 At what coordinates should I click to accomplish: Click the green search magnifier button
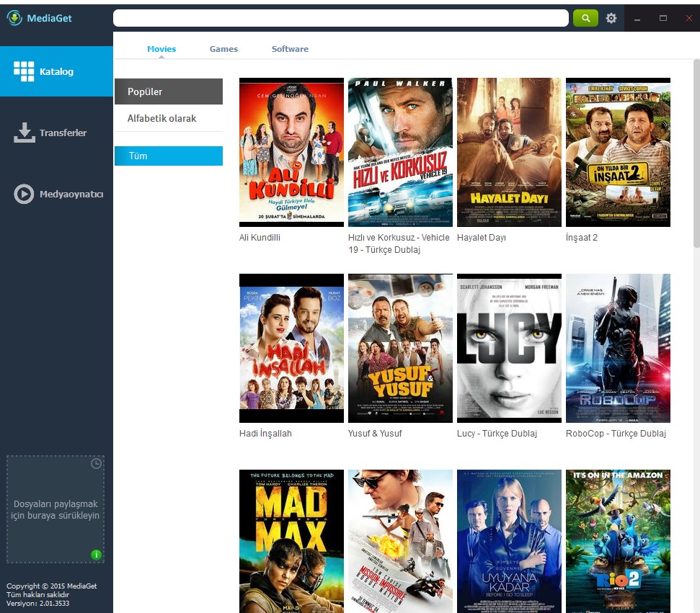[x=585, y=18]
